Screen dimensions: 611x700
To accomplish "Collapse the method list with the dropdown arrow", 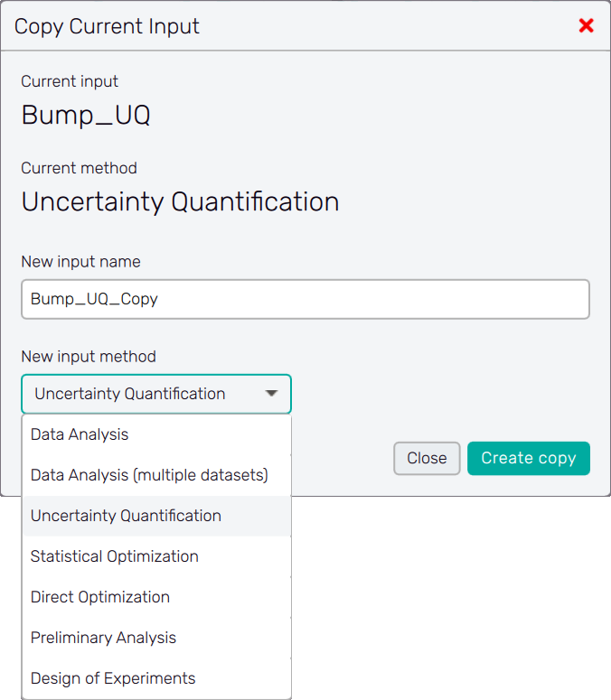I will point(271,394).
